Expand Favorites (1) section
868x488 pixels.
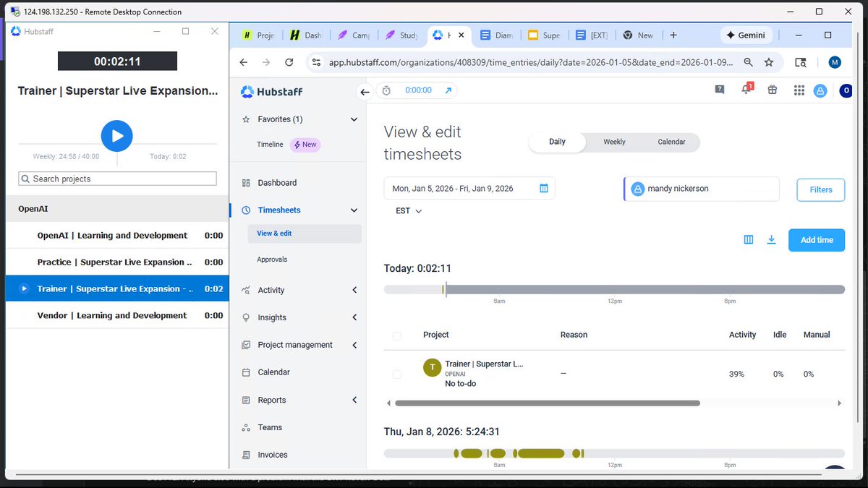pos(354,119)
